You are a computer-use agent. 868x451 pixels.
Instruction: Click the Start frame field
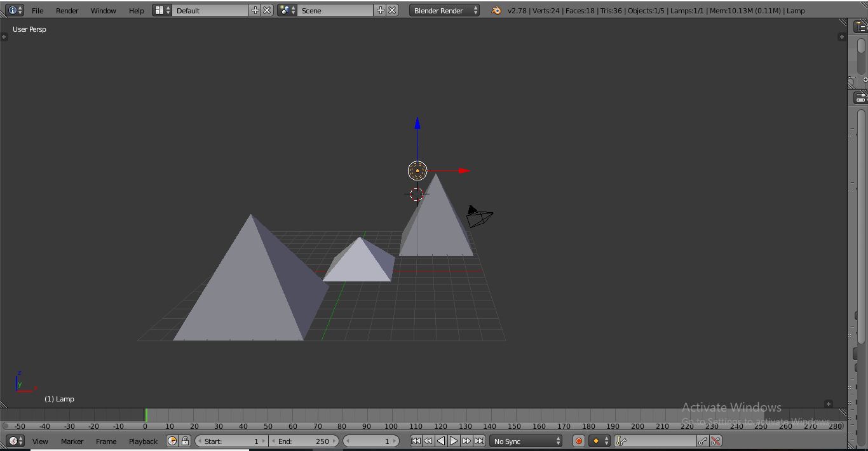231,441
